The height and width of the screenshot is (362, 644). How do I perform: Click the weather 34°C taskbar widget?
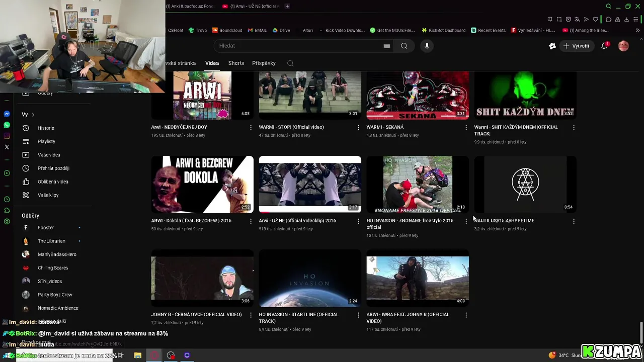pyautogui.click(x=567, y=355)
